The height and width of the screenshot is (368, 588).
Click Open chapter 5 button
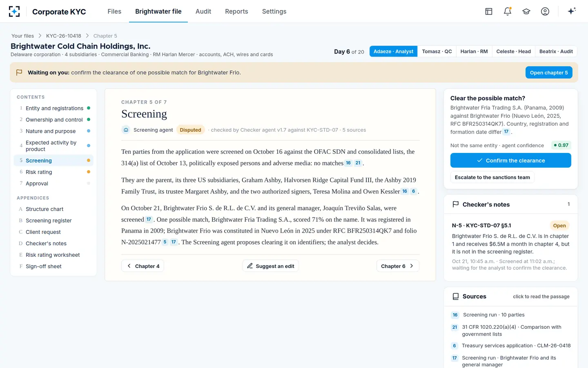[549, 72]
